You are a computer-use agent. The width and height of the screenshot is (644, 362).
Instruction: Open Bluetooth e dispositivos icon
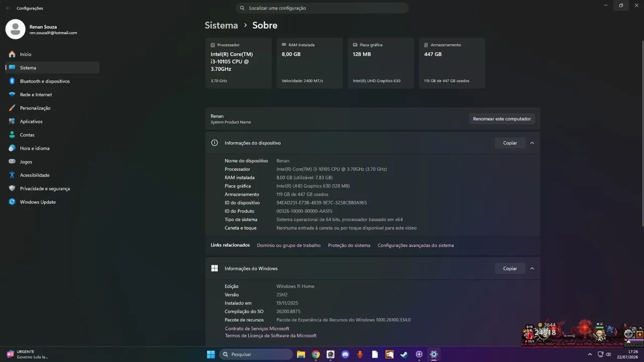(12, 81)
